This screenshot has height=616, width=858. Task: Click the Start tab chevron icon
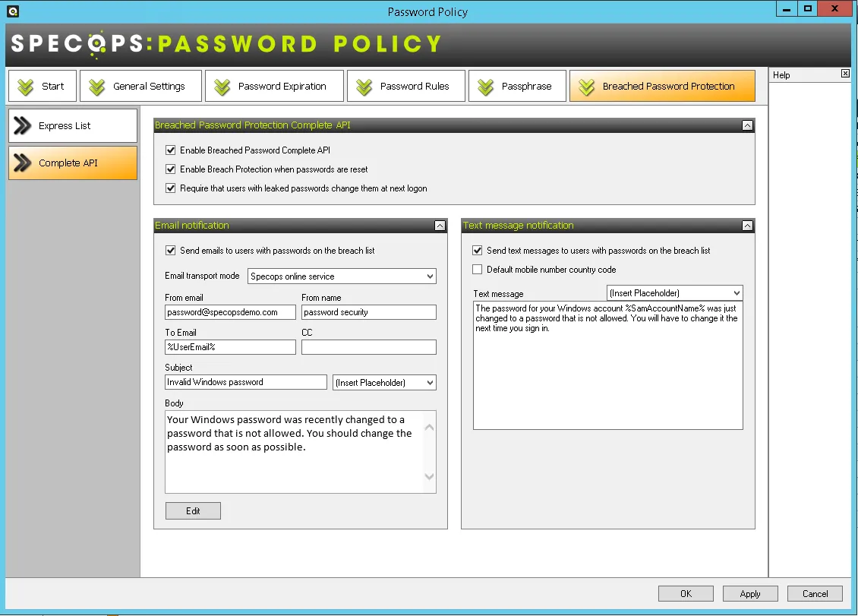pos(25,87)
